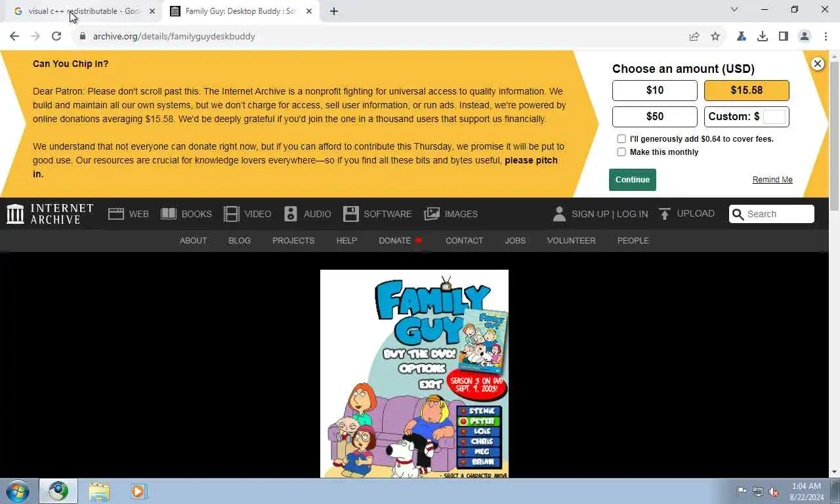Select the $50 donation amount
The width and height of the screenshot is (840, 504).
[x=655, y=117]
